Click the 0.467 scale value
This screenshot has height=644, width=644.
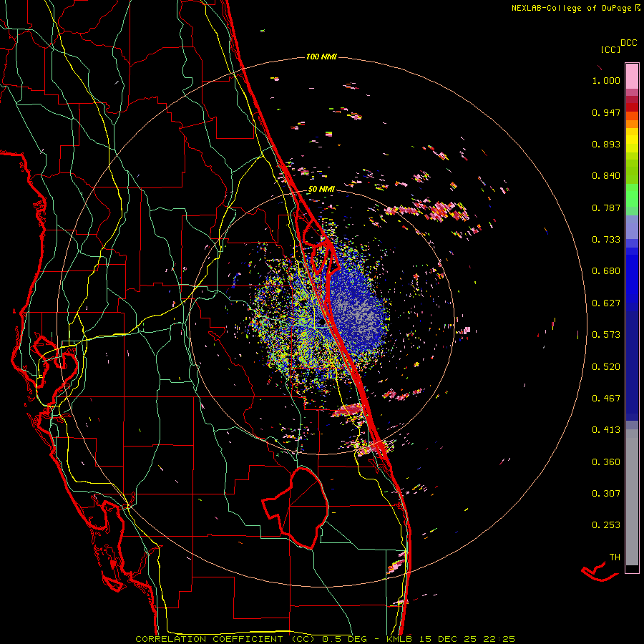point(606,399)
